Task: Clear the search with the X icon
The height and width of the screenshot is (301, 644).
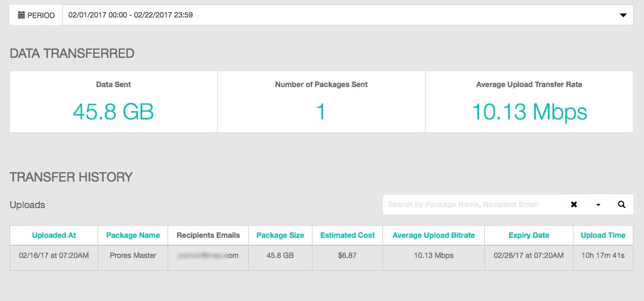Action: [574, 204]
